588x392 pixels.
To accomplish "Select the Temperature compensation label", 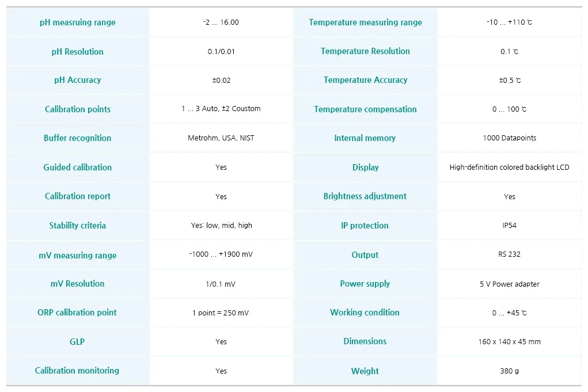I will (365, 109).
